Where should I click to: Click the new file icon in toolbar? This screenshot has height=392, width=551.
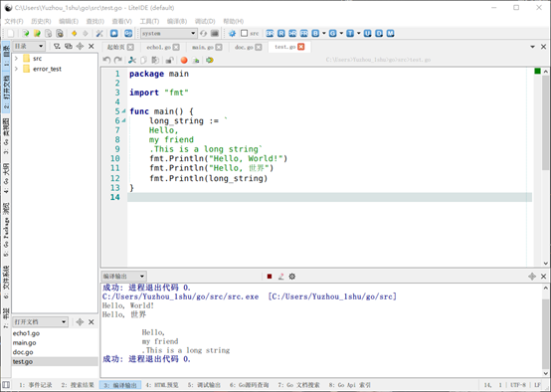point(11,34)
